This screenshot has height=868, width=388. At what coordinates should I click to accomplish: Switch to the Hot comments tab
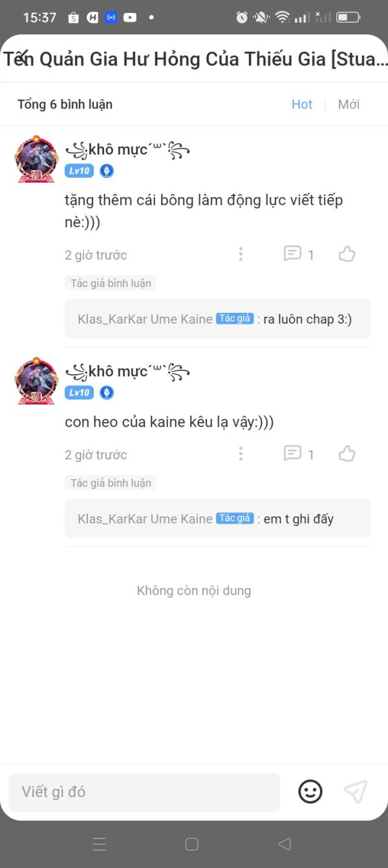tap(302, 104)
